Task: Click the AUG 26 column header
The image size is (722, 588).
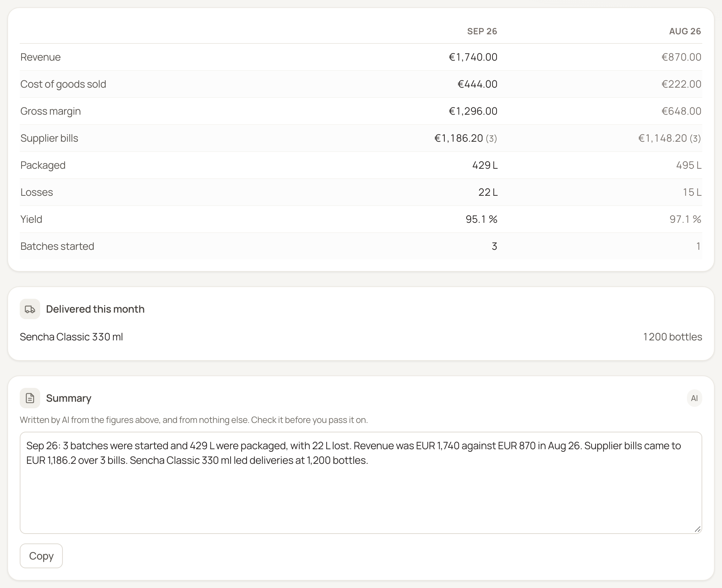Action: click(x=685, y=31)
